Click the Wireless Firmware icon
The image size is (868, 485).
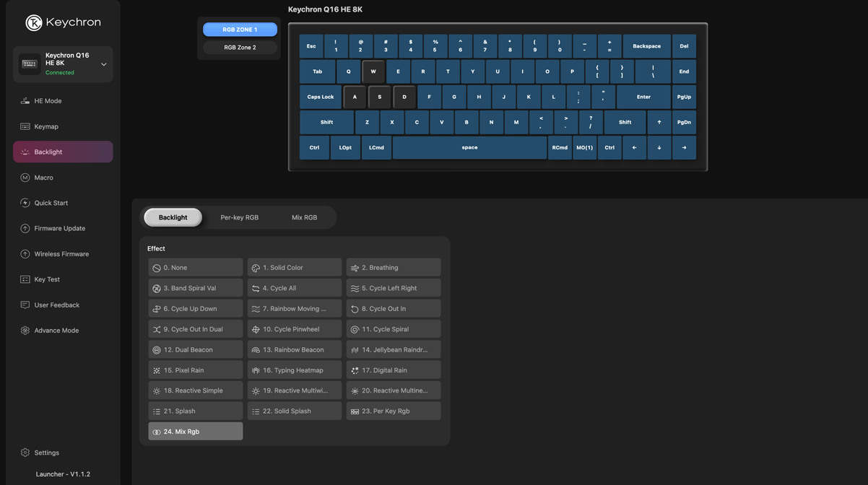[25, 254]
